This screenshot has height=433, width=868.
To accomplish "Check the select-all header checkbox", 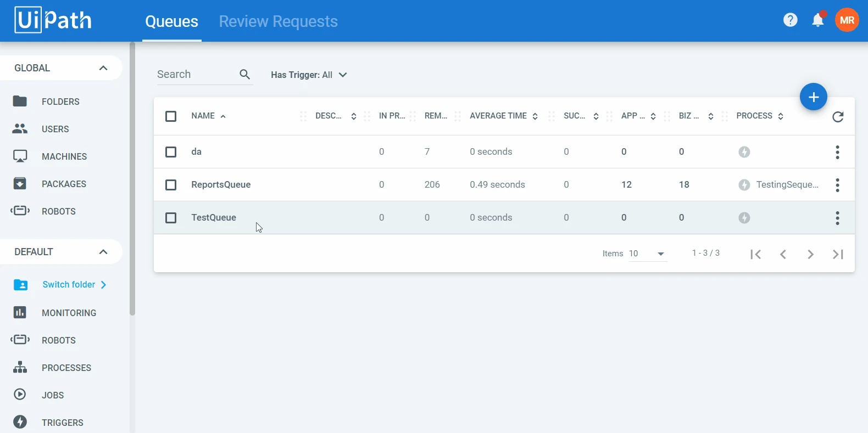I will 171,116.
